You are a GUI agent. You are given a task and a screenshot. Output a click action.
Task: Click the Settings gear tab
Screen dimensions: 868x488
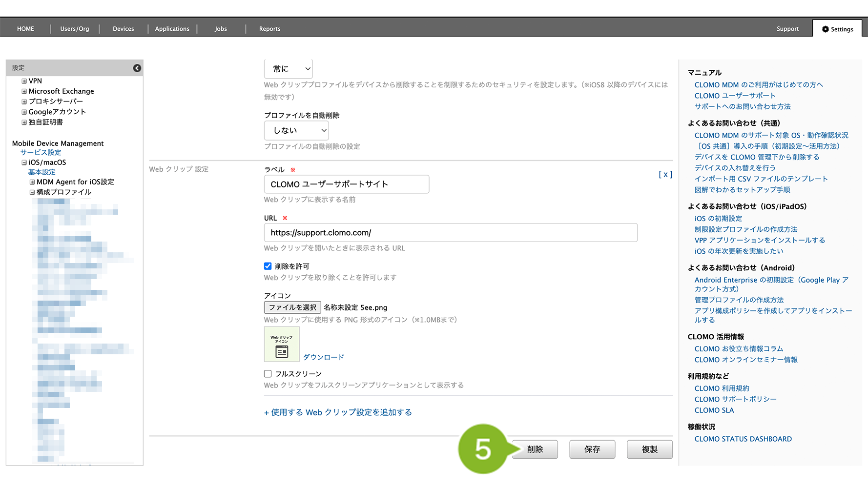[x=837, y=29]
